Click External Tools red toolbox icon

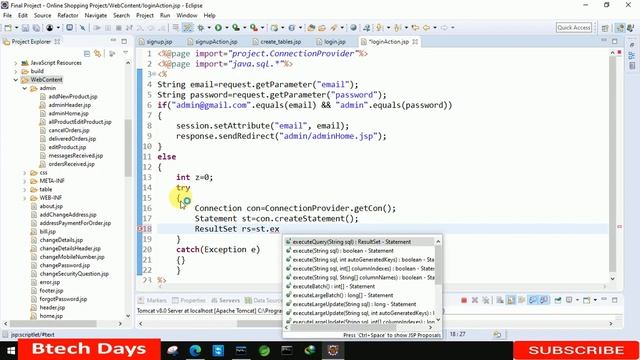coord(254,28)
